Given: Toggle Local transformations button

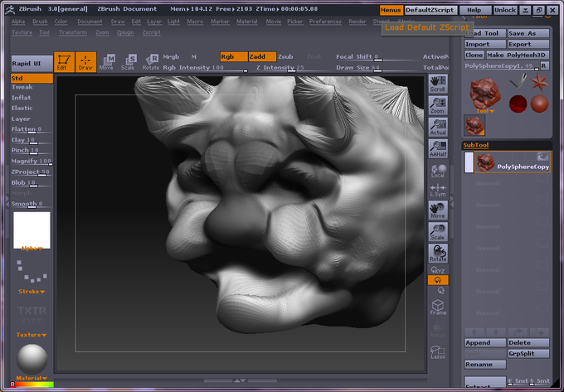Looking at the screenshot, I should 438,171.
